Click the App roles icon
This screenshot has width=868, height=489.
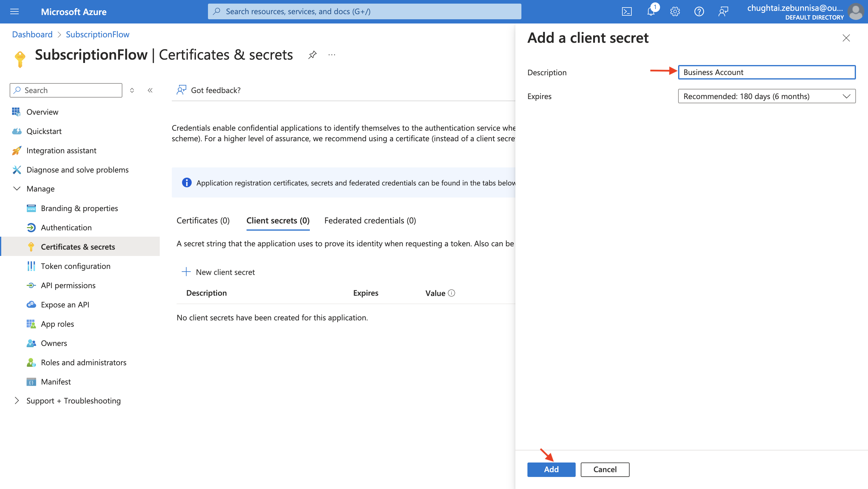(31, 324)
